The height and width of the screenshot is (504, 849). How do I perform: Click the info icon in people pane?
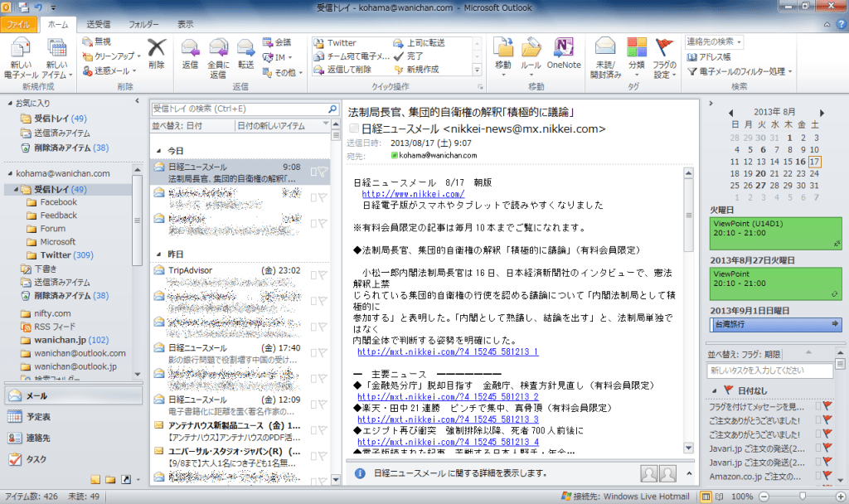coord(360,473)
